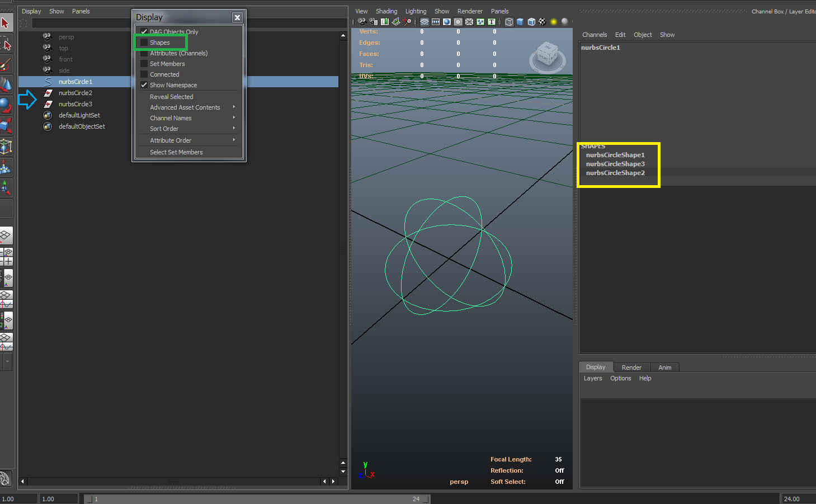Turn on textured checker display icon
Image resolution: width=816 pixels, height=504 pixels.
542,22
